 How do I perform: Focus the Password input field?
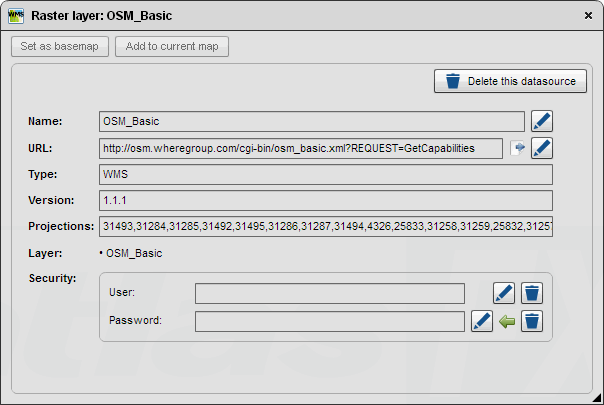[330, 321]
